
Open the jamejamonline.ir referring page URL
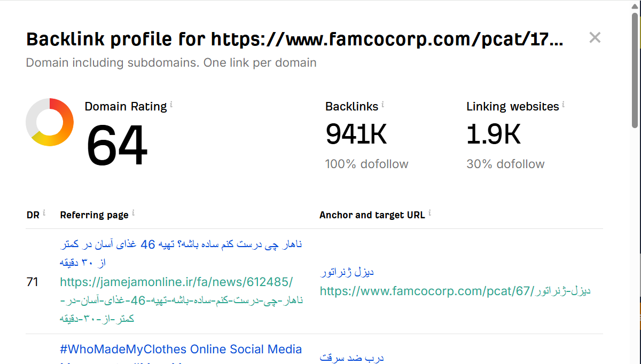click(x=176, y=282)
